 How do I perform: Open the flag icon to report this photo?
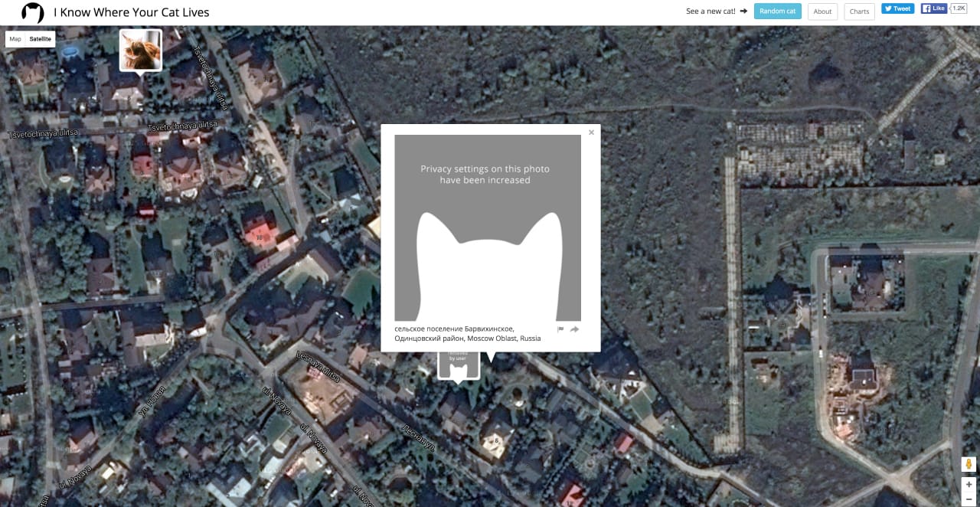[x=560, y=328]
